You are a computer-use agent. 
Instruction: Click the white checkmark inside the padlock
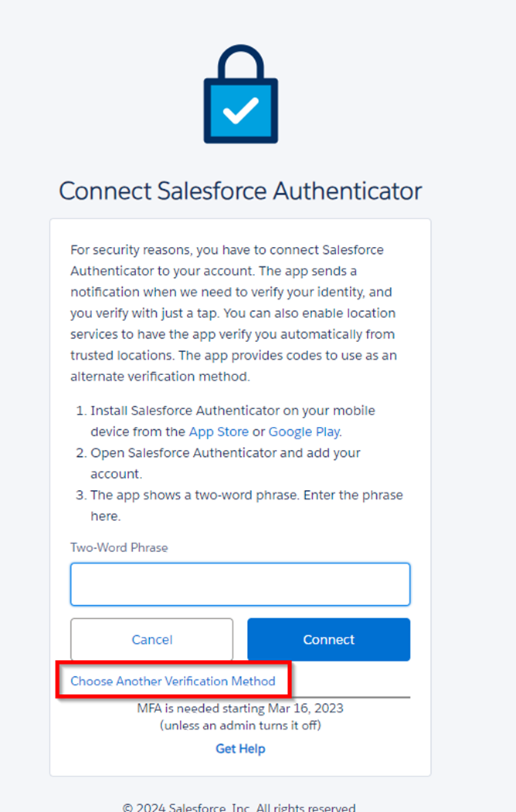point(240,112)
